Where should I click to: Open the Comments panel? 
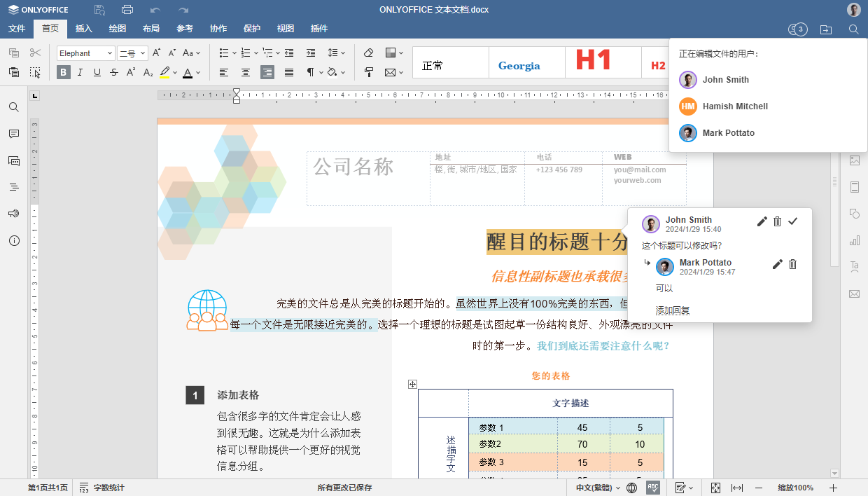(13, 134)
